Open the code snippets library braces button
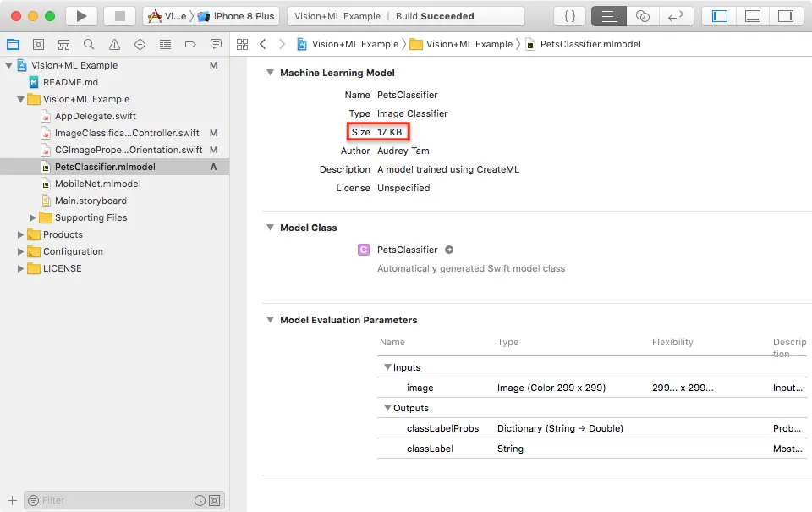This screenshot has height=512, width=812. [x=569, y=16]
